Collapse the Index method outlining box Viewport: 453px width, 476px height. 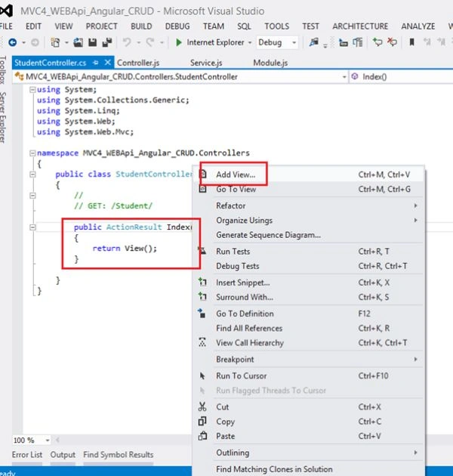click(32, 227)
